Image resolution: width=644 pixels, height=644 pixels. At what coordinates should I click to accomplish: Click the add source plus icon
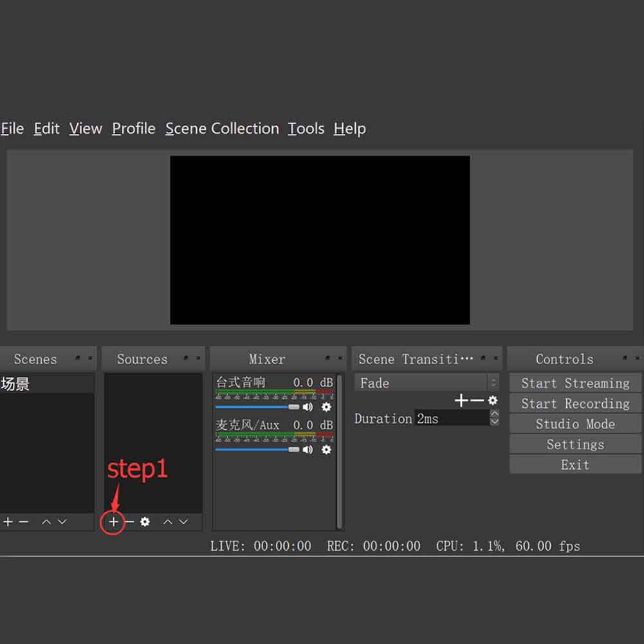click(x=114, y=522)
